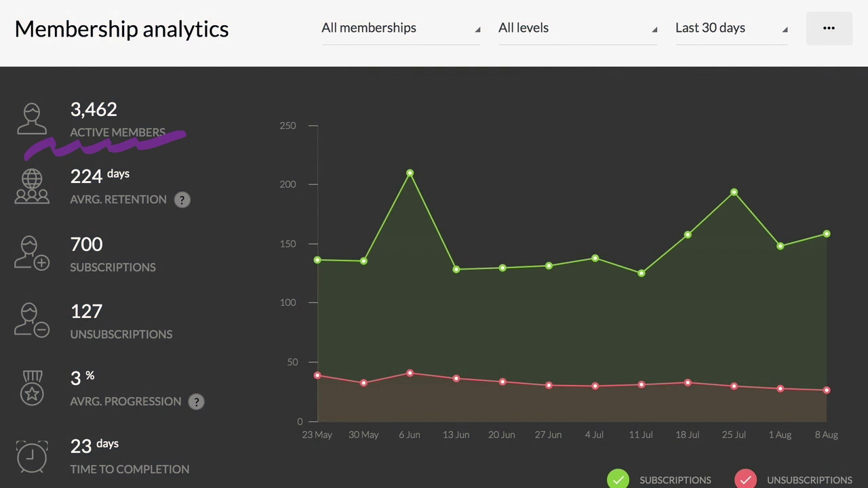Change the Last 30 days date range

[x=731, y=28]
